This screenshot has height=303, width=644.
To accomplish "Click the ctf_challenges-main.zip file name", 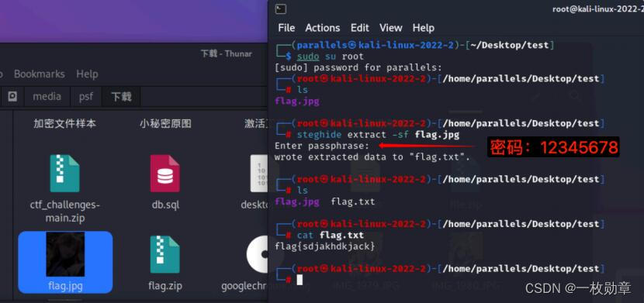I will click(65, 211).
